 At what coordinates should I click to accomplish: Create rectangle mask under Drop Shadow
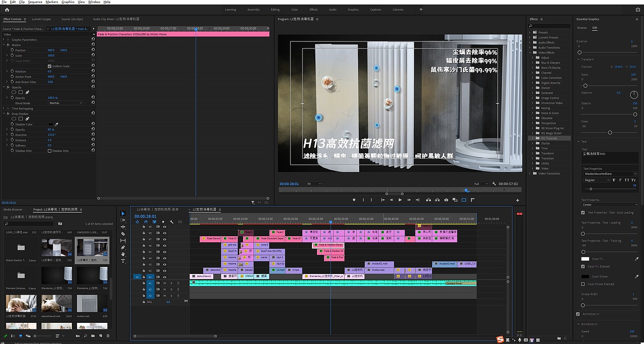click(x=21, y=119)
